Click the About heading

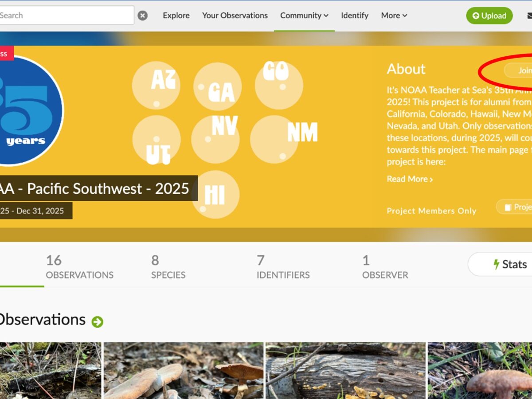(x=406, y=69)
